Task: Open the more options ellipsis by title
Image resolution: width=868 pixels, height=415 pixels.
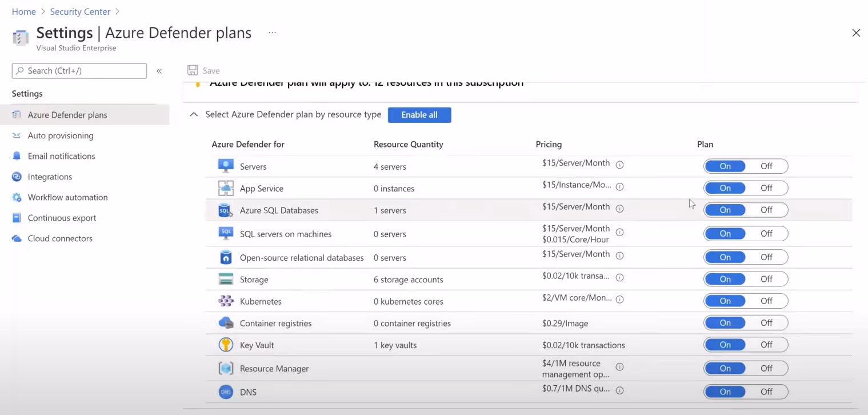Action: click(x=272, y=33)
